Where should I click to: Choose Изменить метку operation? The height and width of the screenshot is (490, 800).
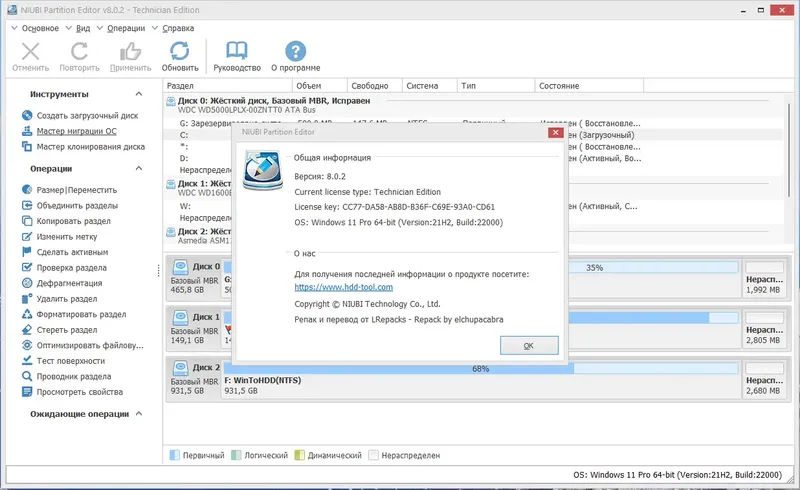coord(66,237)
